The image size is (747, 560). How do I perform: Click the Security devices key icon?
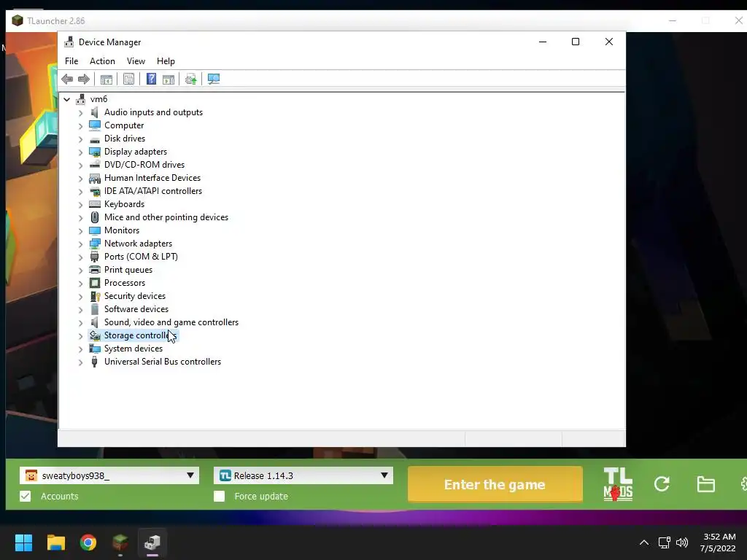[x=95, y=296]
